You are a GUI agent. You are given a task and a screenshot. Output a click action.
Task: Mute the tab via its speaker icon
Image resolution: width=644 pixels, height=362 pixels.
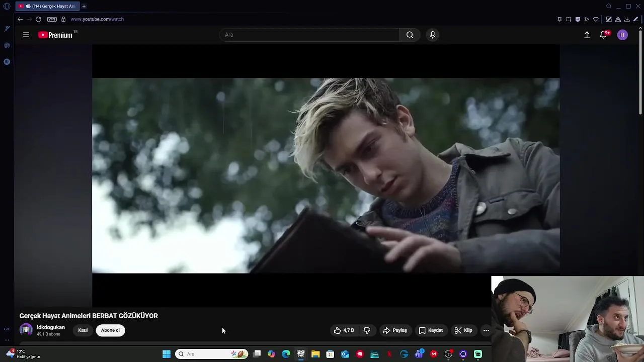point(28,6)
